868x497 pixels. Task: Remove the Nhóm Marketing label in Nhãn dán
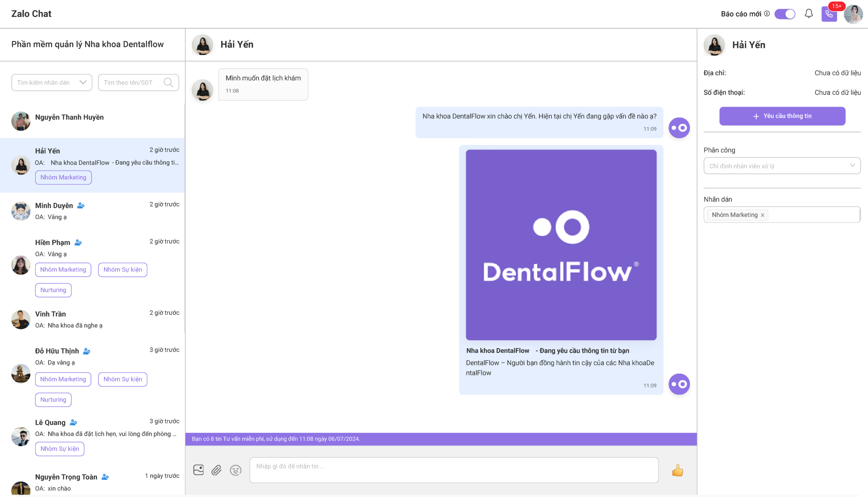click(x=762, y=215)
